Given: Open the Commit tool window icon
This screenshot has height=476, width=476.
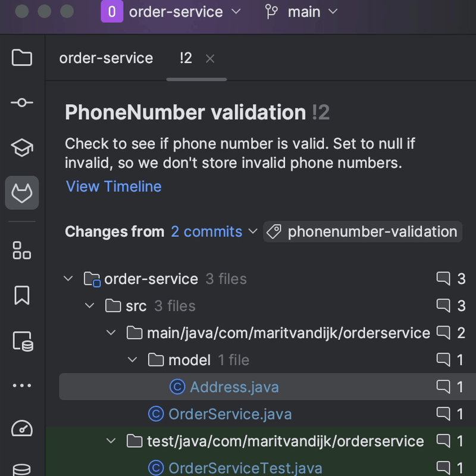Looking at the screenshot, I should [22, 103].
